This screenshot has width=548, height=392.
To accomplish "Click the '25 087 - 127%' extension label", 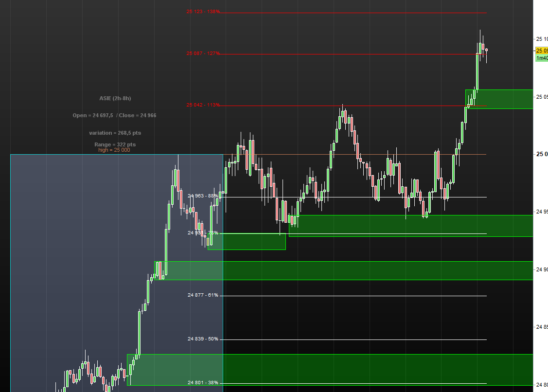I will (x=203, y=53).
